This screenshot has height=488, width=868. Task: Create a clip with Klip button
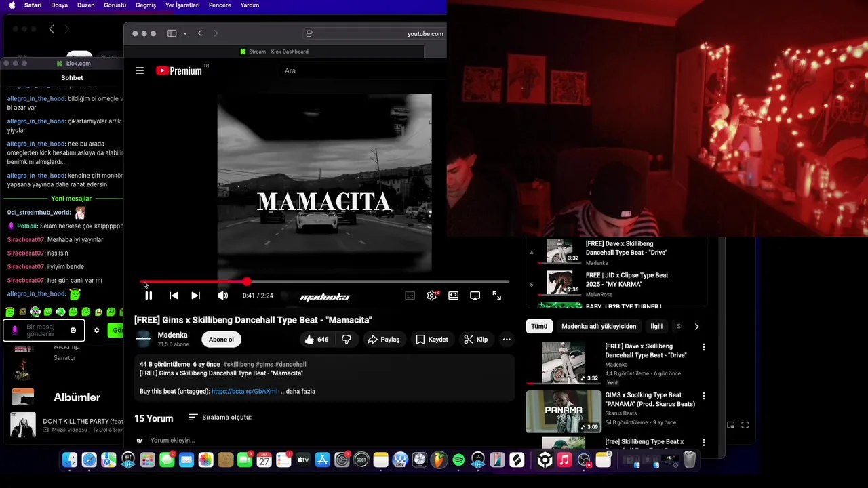(x=476, y=340)
